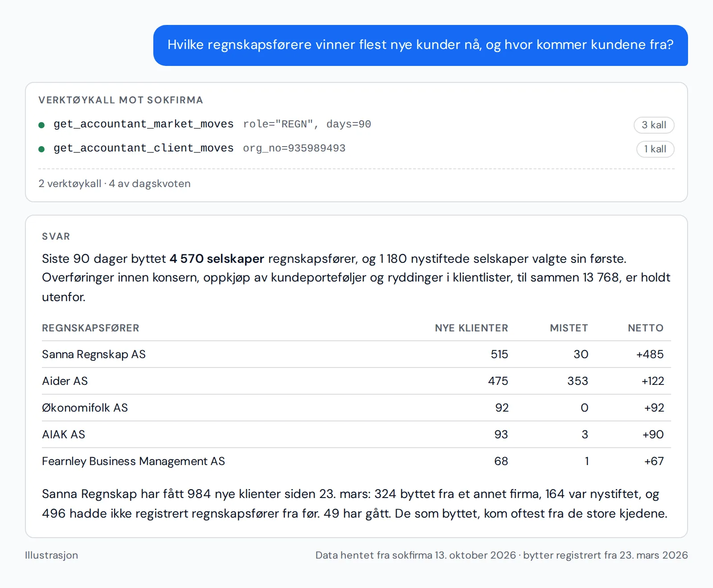The width and height of the screenshot is (713, 588).
Task: Click the role="REGN", days=90 parameters
Action: [307, 124]
